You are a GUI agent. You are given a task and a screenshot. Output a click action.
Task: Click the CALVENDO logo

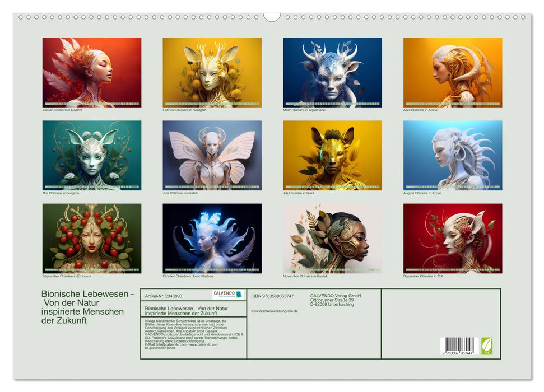(228, 295)
